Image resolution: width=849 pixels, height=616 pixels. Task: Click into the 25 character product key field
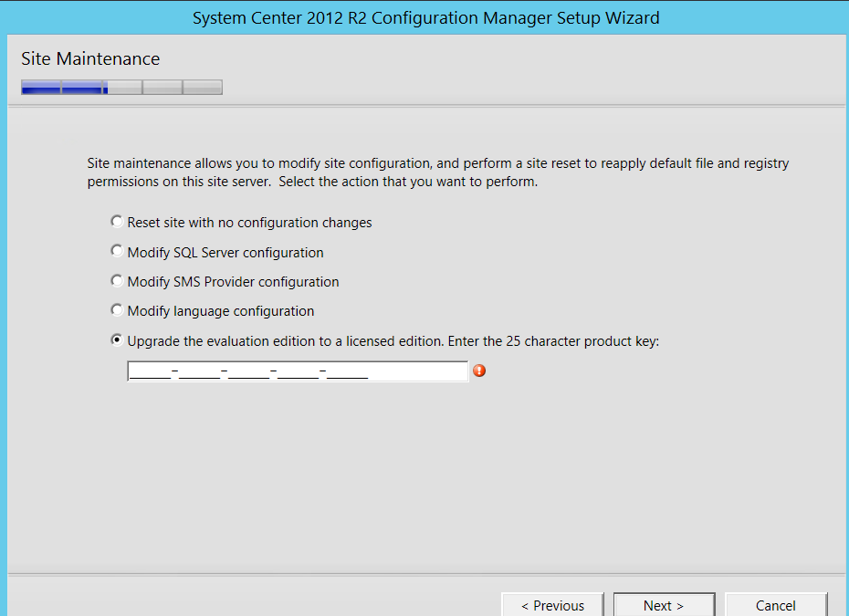click(298, 371)
